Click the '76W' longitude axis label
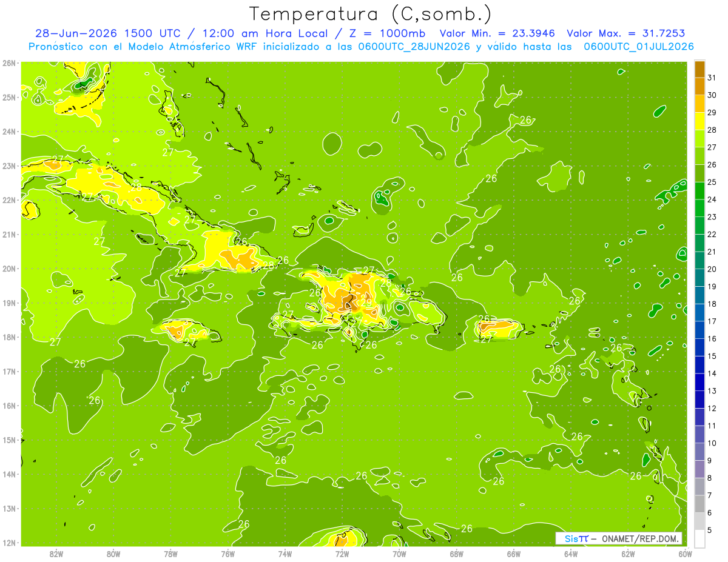Viewport: 728px width, 562px height. [x=228, y=554]
